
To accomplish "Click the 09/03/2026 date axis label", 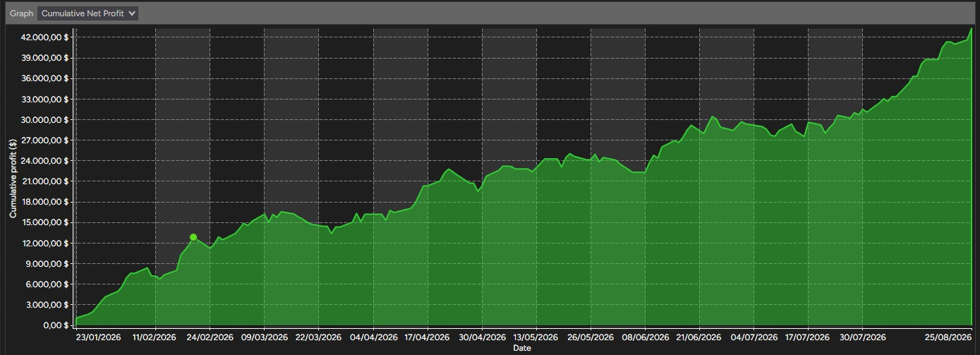I will 264,337.
